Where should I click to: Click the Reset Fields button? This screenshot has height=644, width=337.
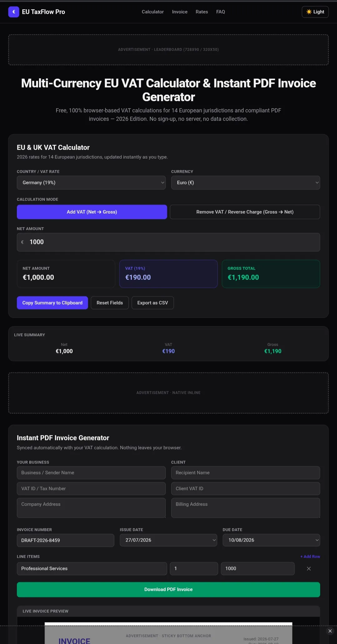click(110, 303)
